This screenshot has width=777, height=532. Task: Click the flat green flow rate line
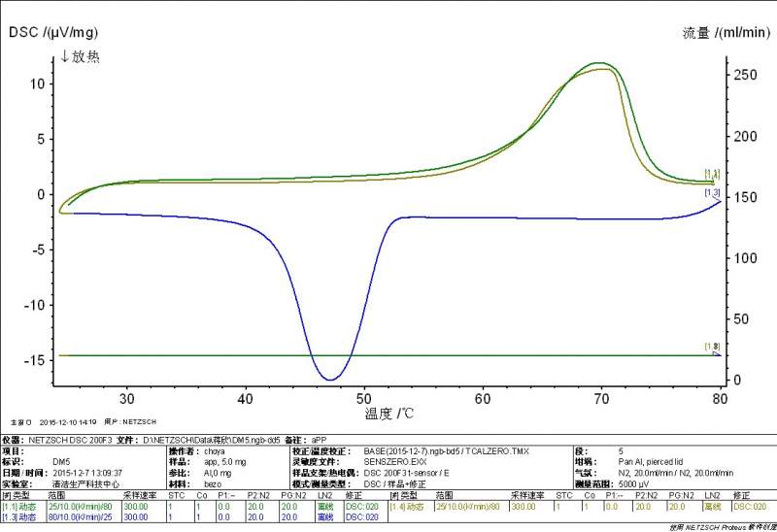pos(389,355)
